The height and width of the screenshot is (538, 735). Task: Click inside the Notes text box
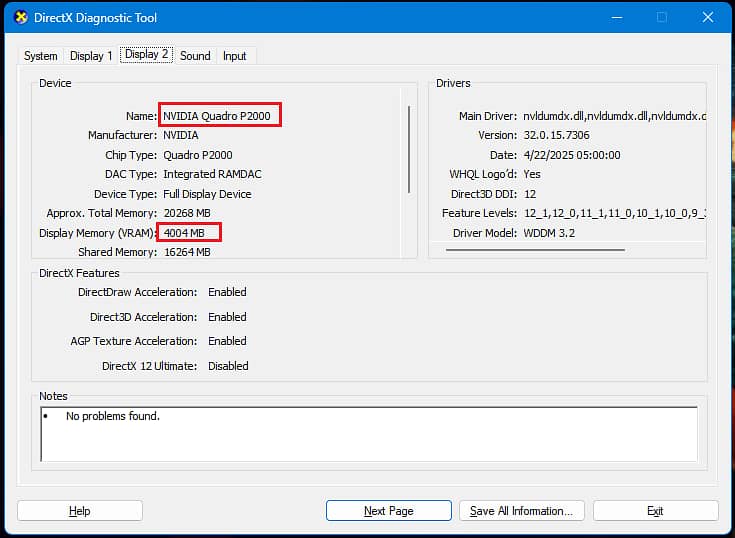point(369,434)
